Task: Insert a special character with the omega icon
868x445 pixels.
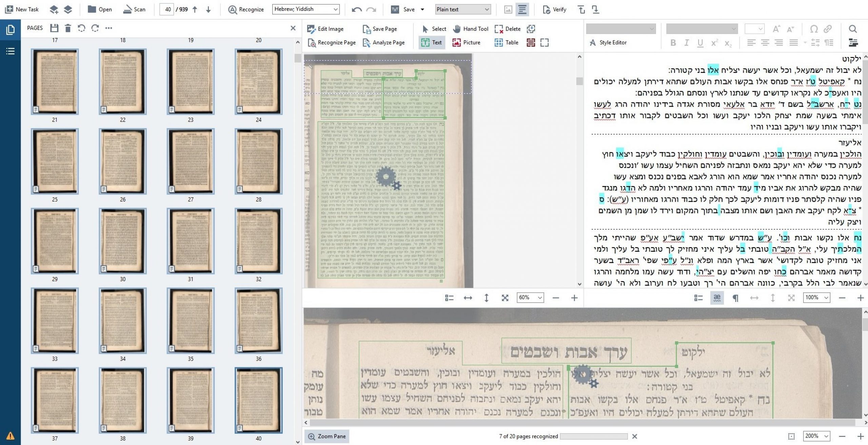Action: coord(813,29)
